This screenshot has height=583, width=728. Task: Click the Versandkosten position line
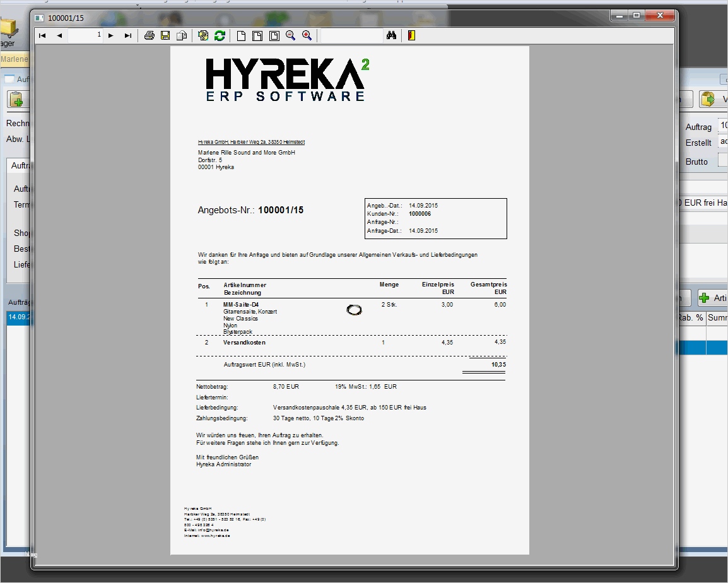coord(244,343)
